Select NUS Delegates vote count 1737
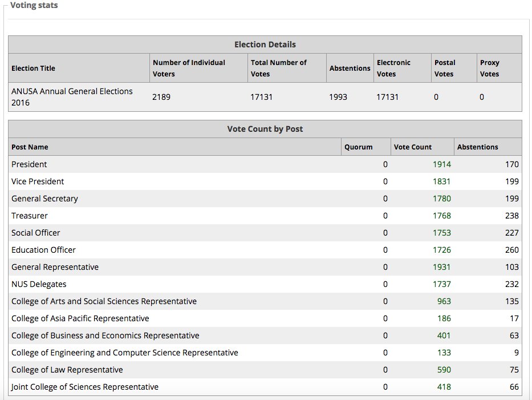This screenshot has width=532, height=400. tap(442, 284)
